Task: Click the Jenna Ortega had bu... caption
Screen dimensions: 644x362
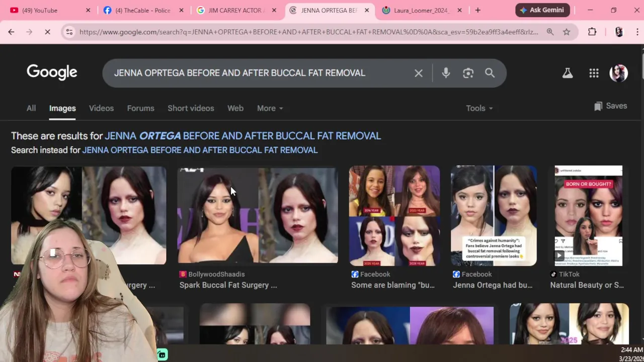Action: tap(493, 285)
